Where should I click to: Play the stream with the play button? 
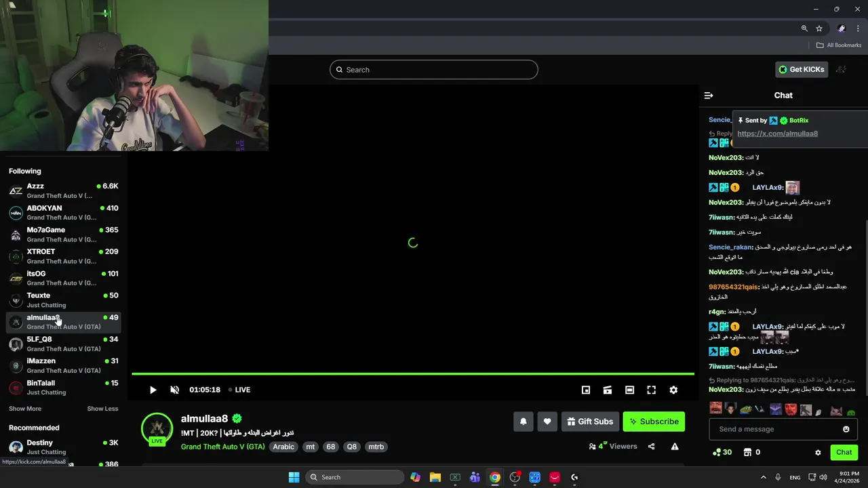coord(153,390)
